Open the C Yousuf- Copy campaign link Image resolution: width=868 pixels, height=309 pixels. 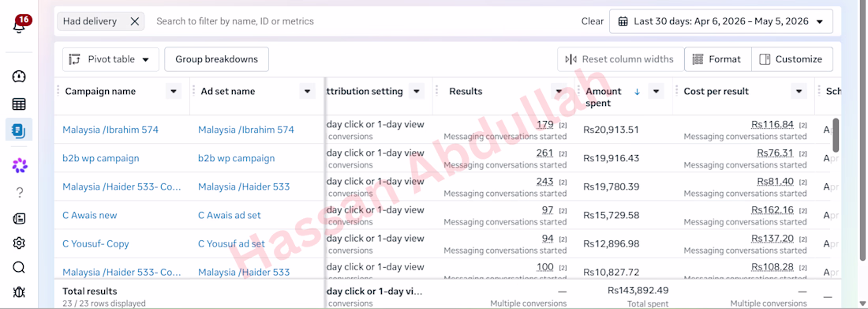(x=95, y=243)
